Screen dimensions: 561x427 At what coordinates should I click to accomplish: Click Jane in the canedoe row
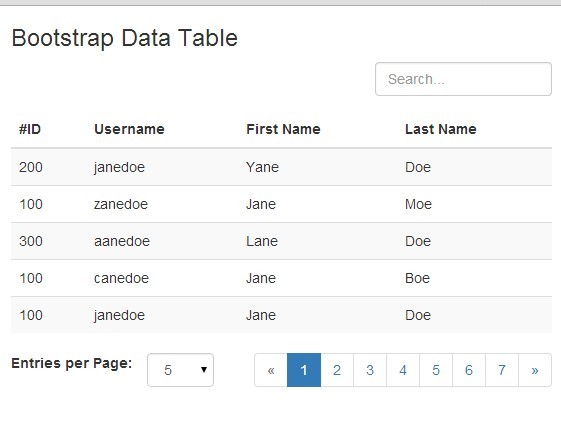coord(261,278)
